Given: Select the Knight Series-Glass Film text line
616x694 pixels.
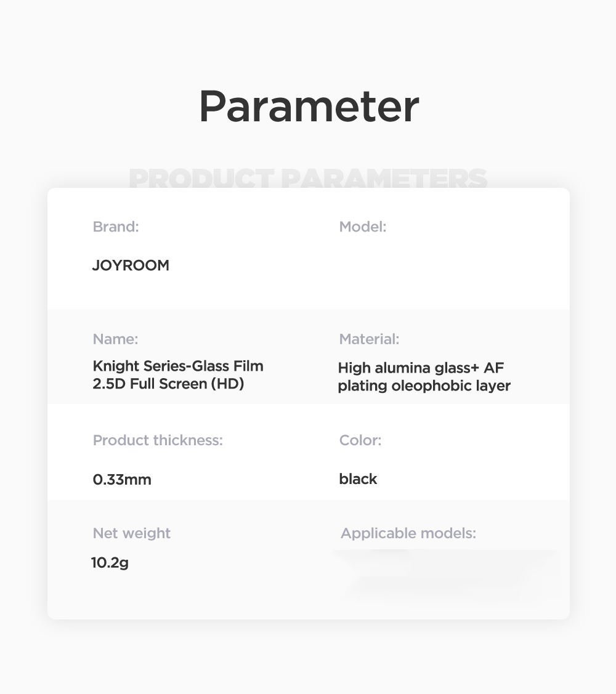Looking at the screenshot, I should pos(178,366).
